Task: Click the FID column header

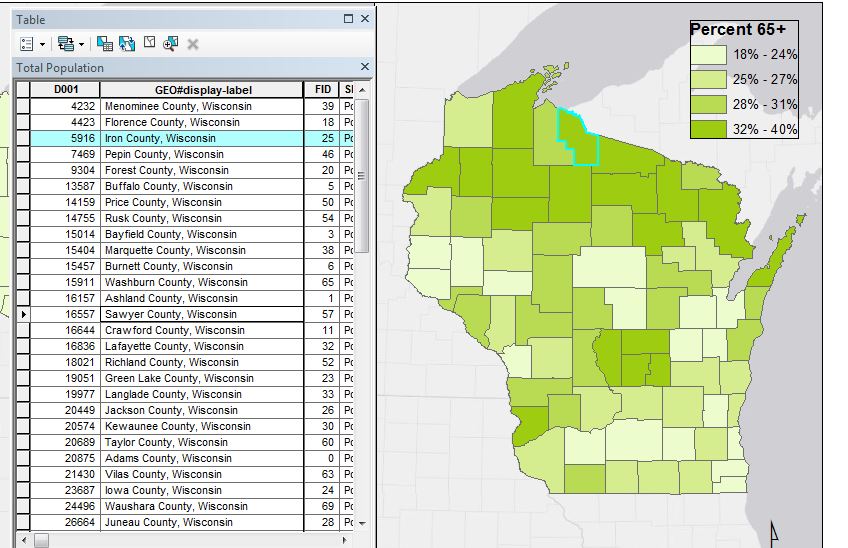Action: (x=322, y=90)
